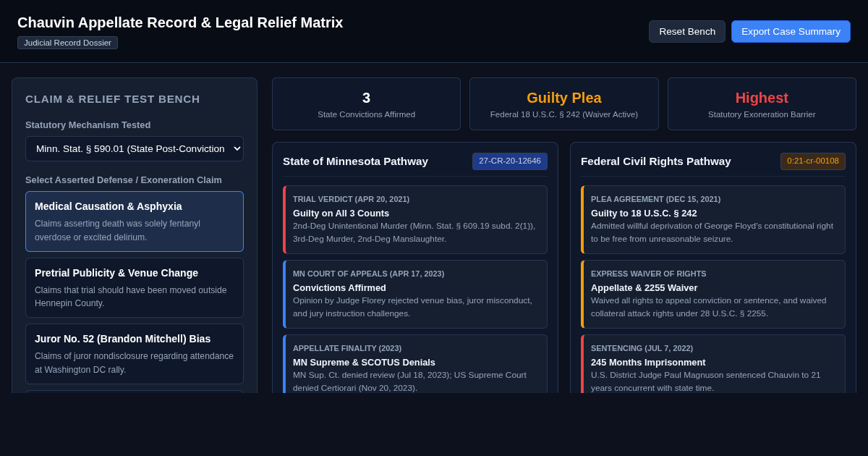The image size is (868, 456).
Task: Open the Statutory Mechanism Tested dropdown
Action: [x=135, y=148]
